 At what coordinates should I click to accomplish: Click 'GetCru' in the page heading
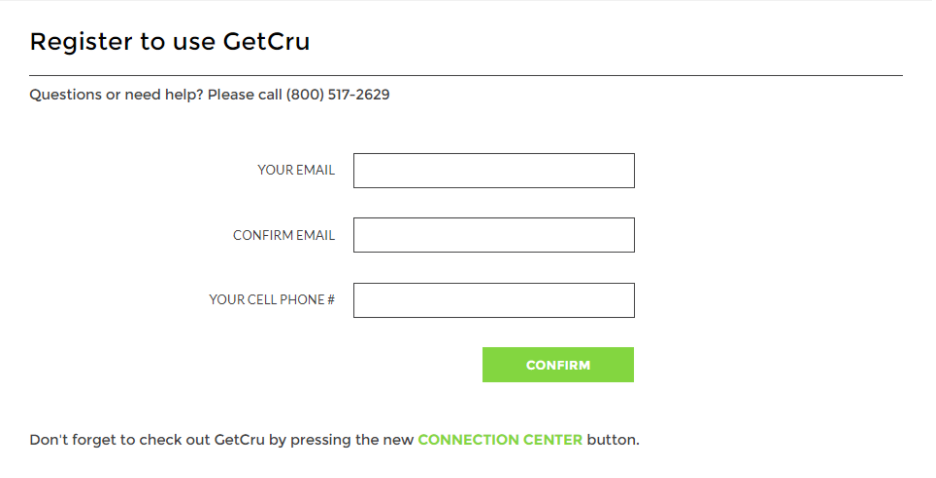point(268,42)
